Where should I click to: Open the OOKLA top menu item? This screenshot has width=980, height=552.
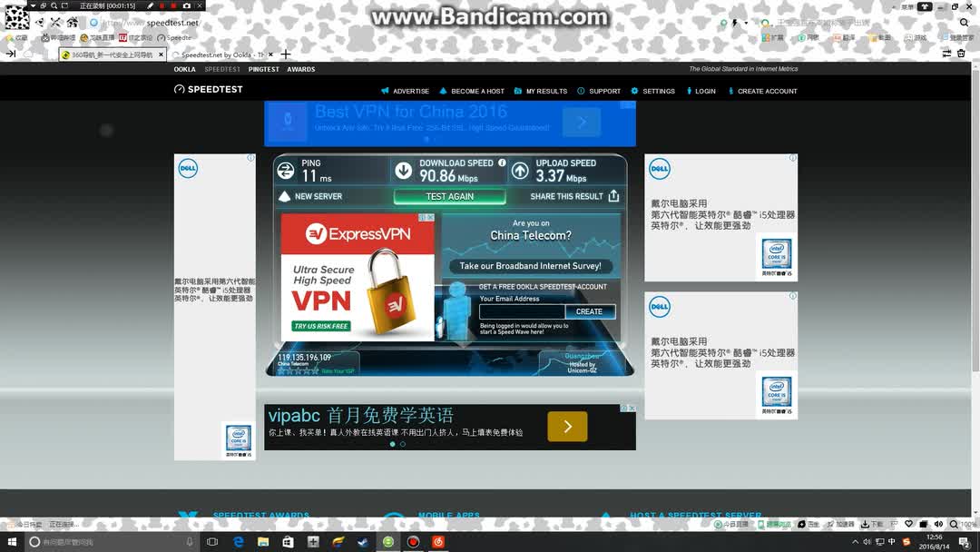(x=184, y=69)
